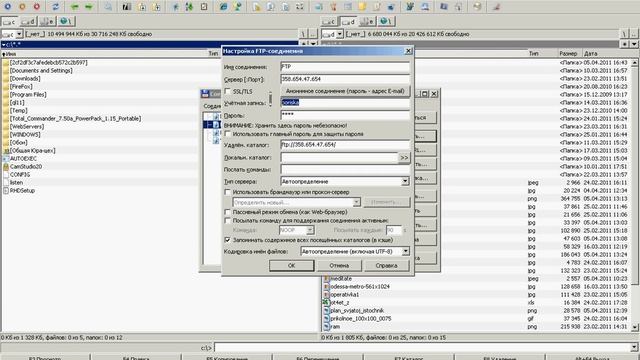
Task: Click the >> local directory browse button
Action: click(404, 158)
